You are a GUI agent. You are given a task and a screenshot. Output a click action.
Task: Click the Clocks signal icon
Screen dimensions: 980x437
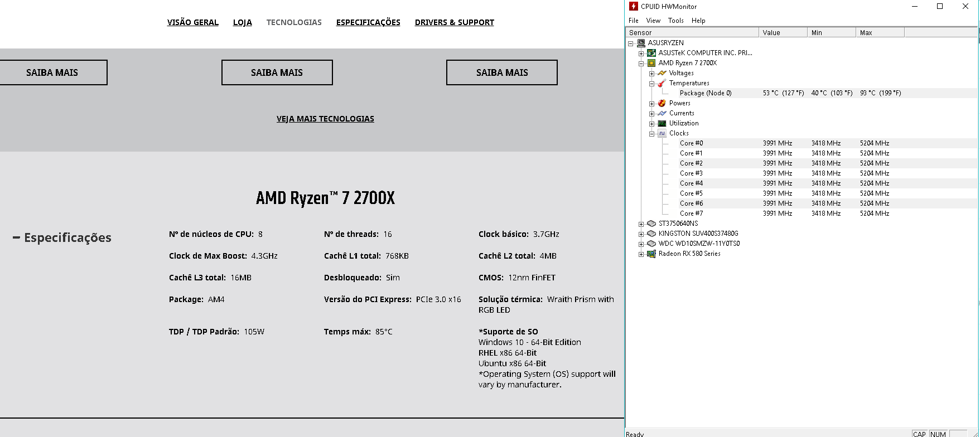662,133
